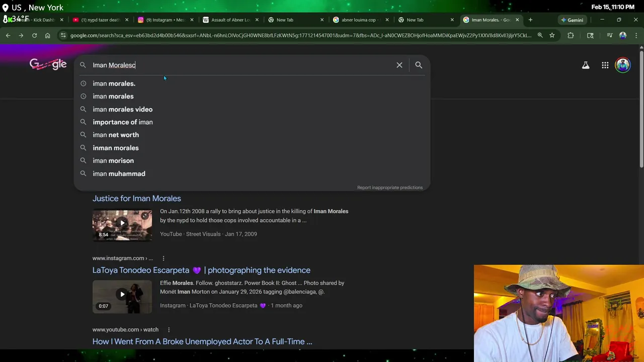
Task: Open the Extensions puzzle icon
Action: tap(571, 35)
